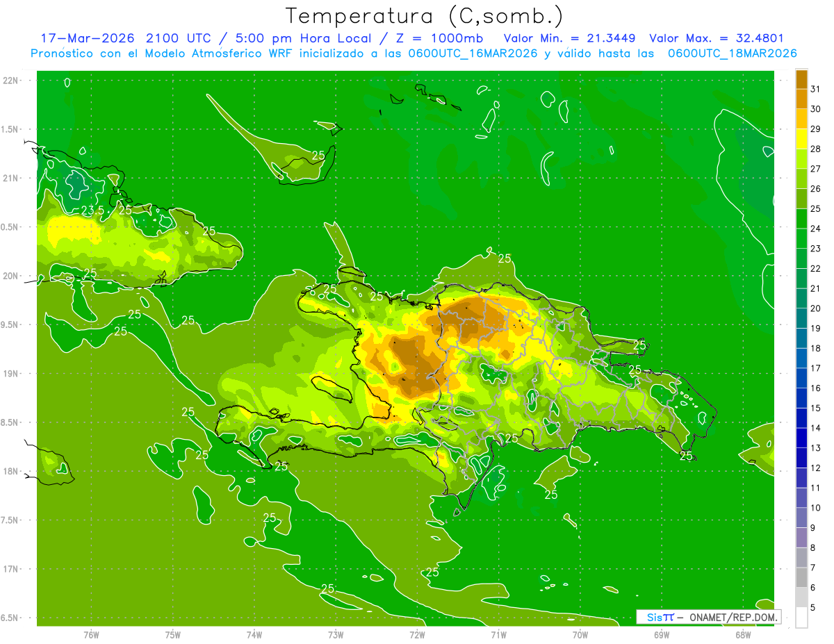Click 'Valor Min. = 21.3449'
This screenshot has width=834, height=644.
click(569, 38)
